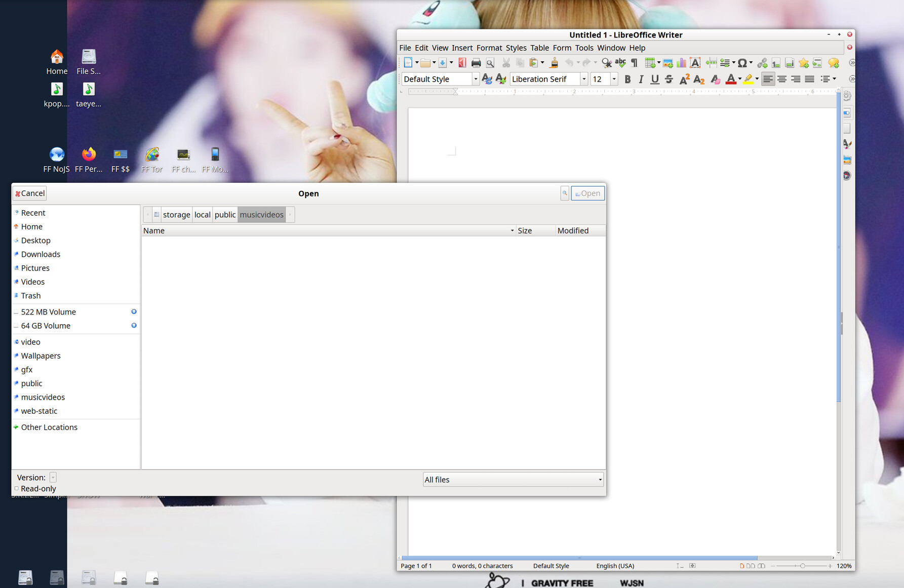Click the Insert Special Character omega icon
The width and height of the screenshot is (904, 588).
pos(742,63)
